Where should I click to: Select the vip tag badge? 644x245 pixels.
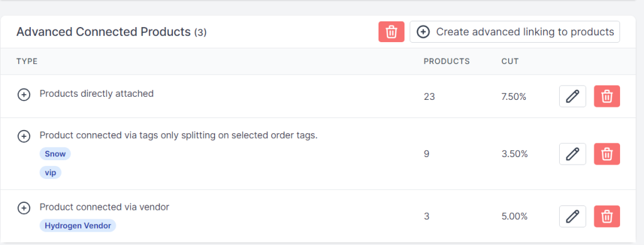click(50, 173)
